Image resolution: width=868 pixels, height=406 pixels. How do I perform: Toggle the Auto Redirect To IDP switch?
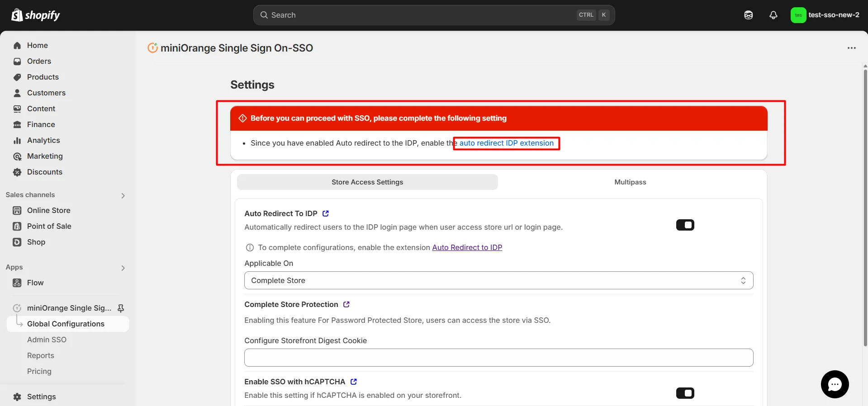point(685,225)
